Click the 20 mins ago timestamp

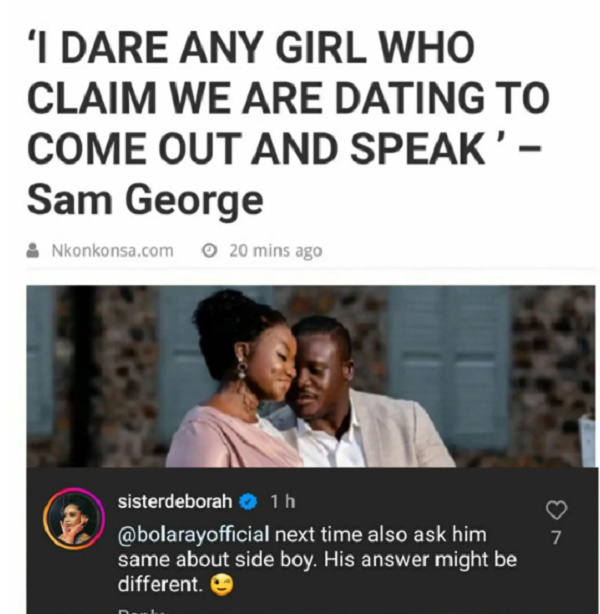click(x=276, y=251)
